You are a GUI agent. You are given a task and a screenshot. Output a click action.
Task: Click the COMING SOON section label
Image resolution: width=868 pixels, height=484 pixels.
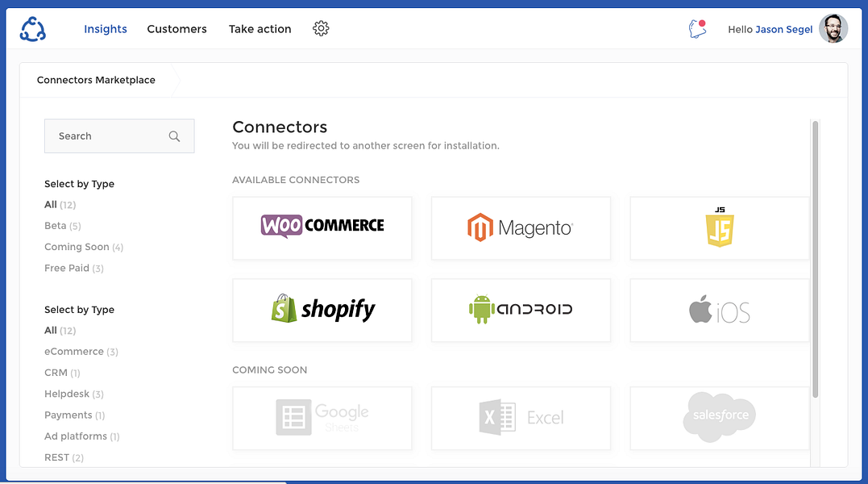click(270, 370)
